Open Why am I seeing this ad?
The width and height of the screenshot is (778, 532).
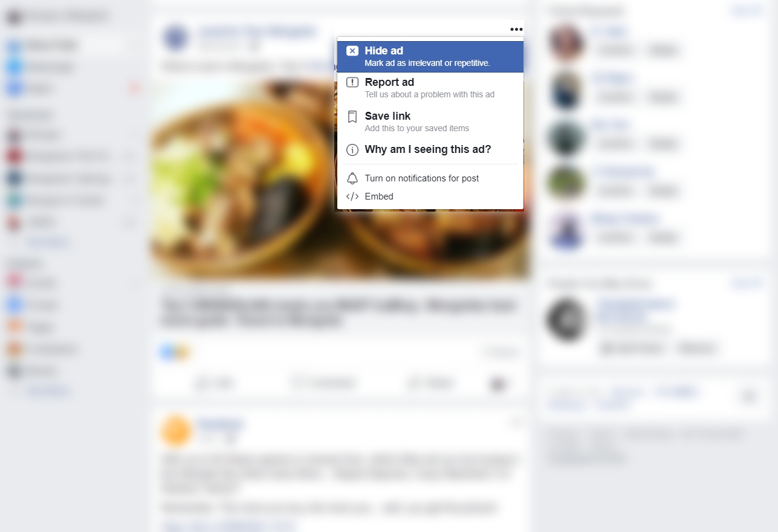(430, 149)
